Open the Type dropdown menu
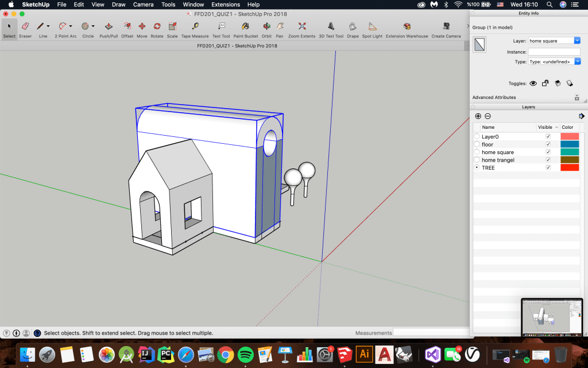The width and height of the screenshot is (588, 368). point(577,62)
